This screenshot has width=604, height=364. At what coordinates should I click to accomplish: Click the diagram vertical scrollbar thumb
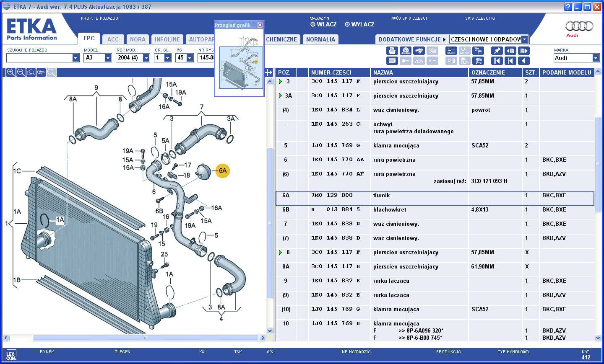pyautogui.click(x=270, y=223)
